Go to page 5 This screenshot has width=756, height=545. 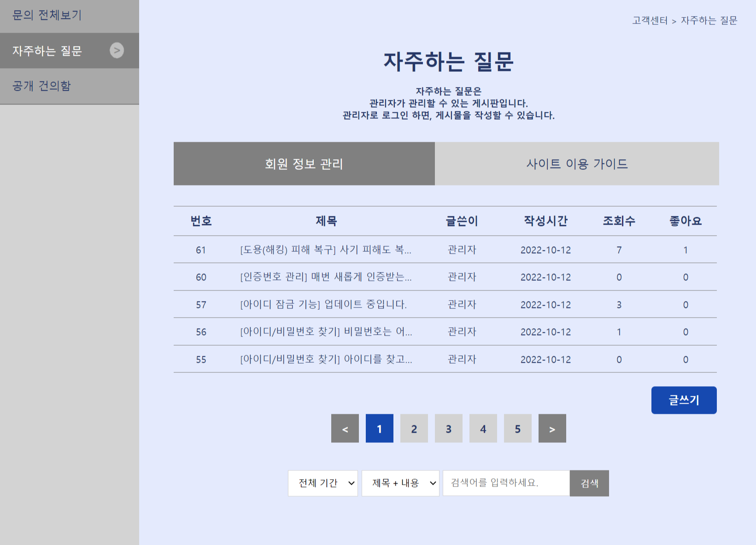[x=518, y=429]
